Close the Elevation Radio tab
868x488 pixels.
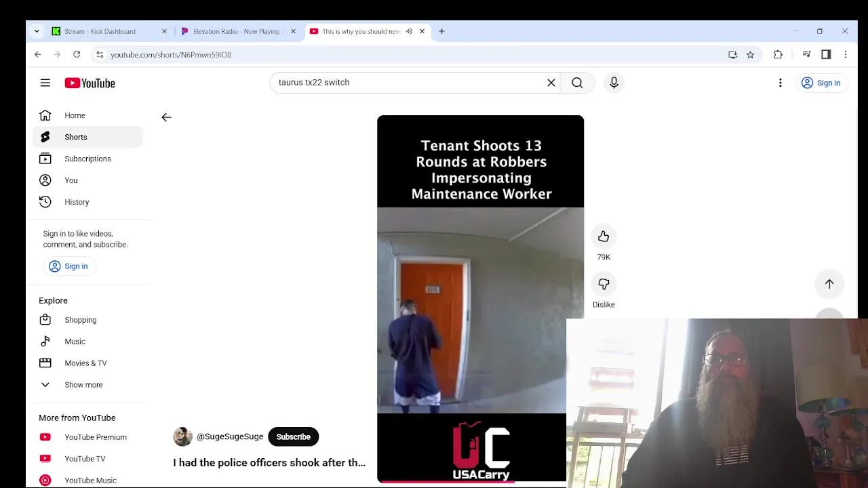coord(293,31)
